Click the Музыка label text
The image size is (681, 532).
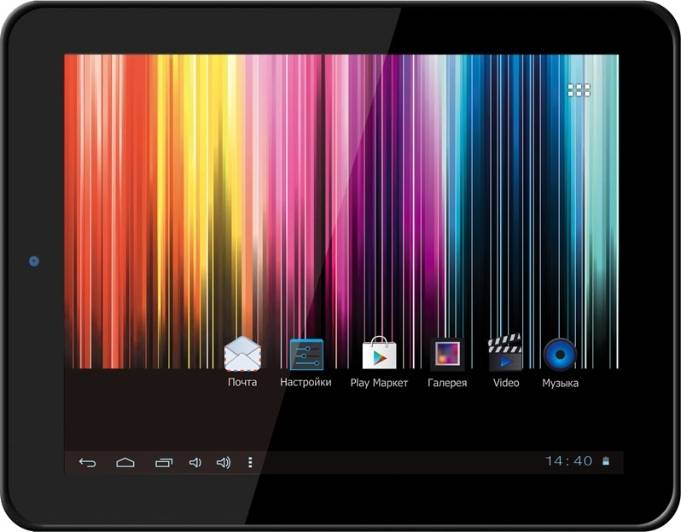560,383
